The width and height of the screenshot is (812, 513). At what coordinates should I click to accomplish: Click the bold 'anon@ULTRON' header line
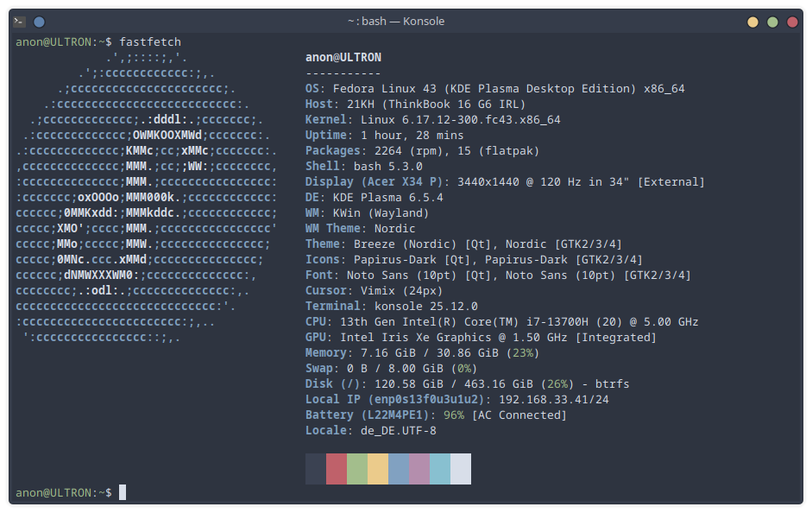pyautogui.click(x=343, y=58)
